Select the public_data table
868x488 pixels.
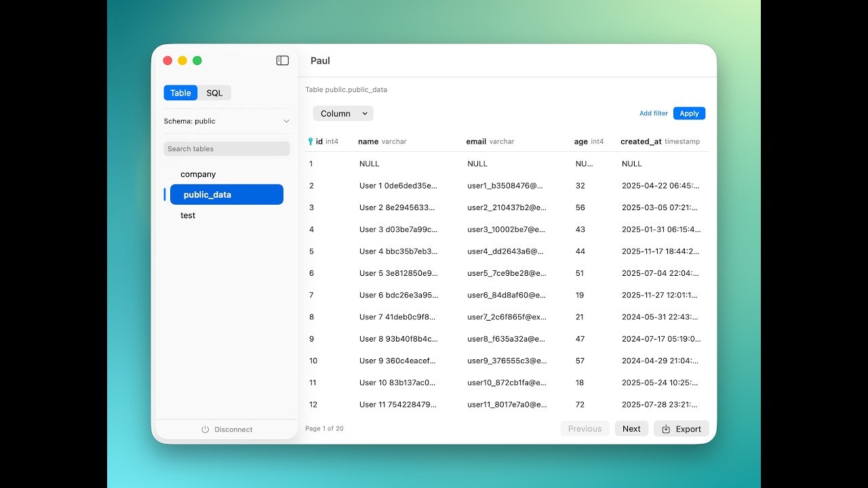tap(226, 195)
